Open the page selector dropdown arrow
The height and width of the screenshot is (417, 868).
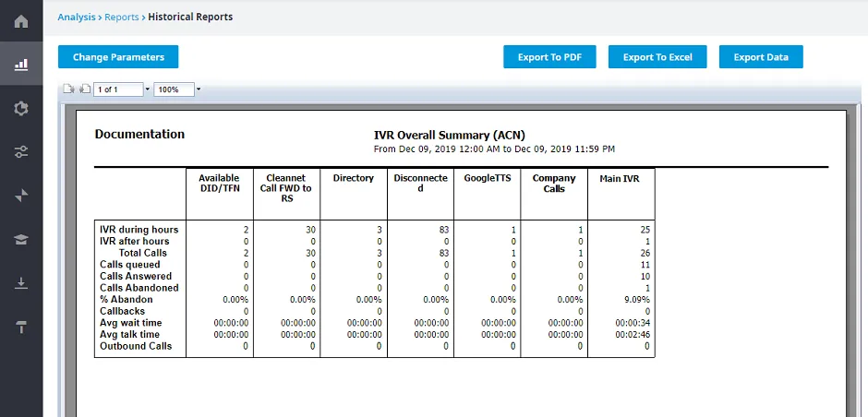147,89
